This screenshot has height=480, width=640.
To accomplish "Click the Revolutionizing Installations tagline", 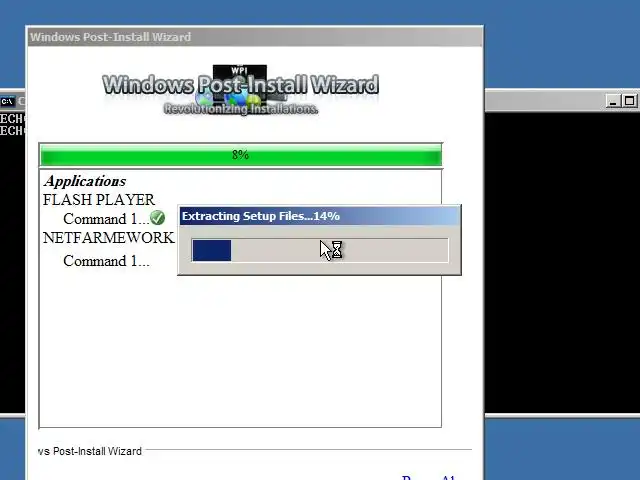I will click(240, 109).
